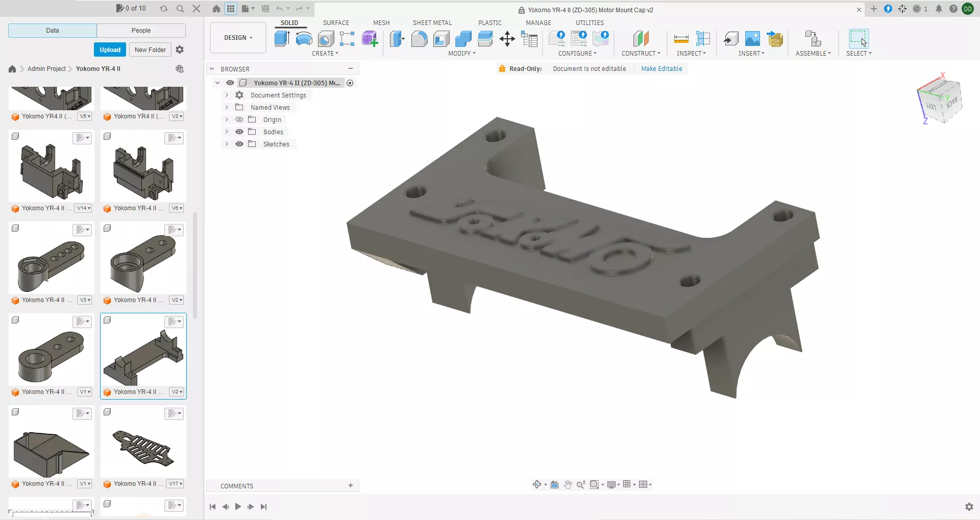Viewport: 980px width, 520px height.
Task: Click the Orbit navigation icon
Action: [x=537, y=484]
